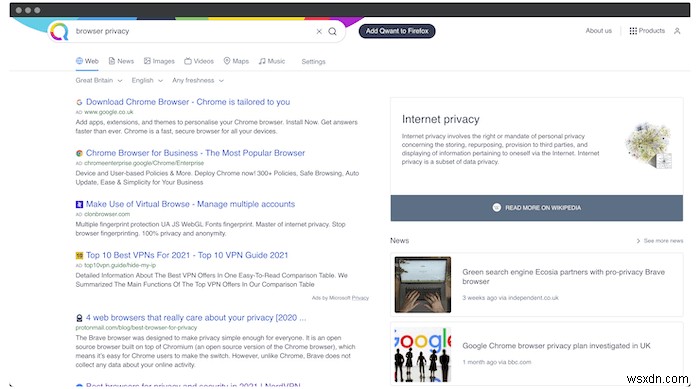Click '3 weeks ago via independent.co.uk' text
The width and height of the screenshot is (700, 389).
pos(510,298)
